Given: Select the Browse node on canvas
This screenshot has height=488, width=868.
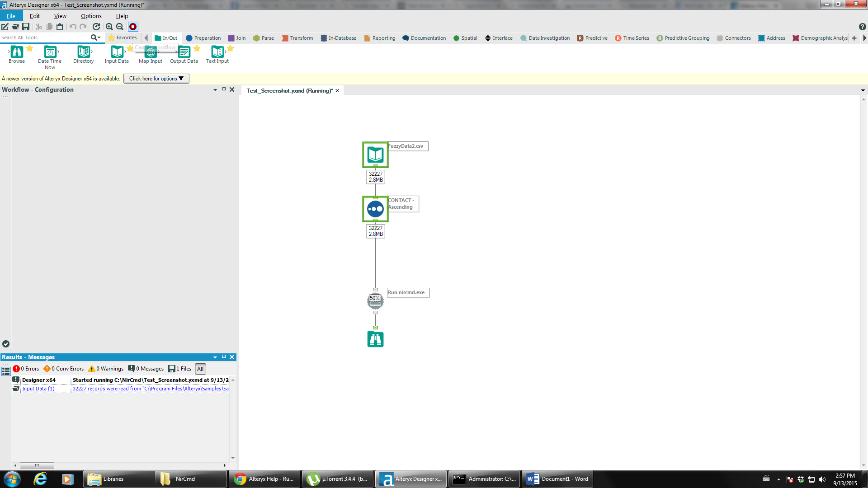Looking at the screenshot, I should (375, 339).
